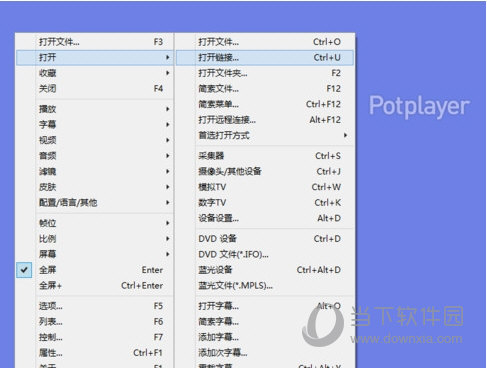Select 蓝光设备 (Ctrl+Alt+D)
Screen dimensions: 487x368
coord(265,270)
